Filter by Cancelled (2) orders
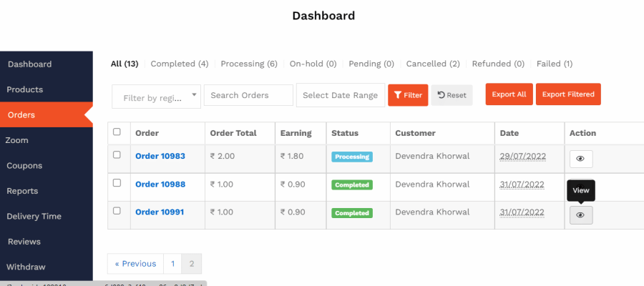The height and width of the screenshot is (286, 644). point(433,64)
